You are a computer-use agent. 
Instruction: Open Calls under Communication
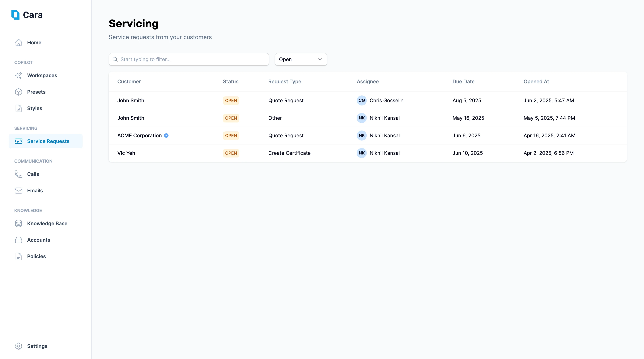pos(45,174)
